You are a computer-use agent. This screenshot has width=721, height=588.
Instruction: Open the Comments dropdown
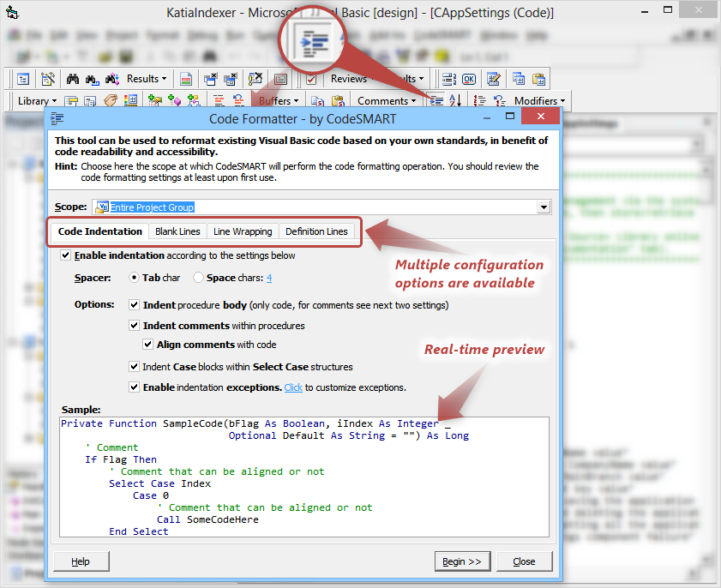(x=387, y=100)
